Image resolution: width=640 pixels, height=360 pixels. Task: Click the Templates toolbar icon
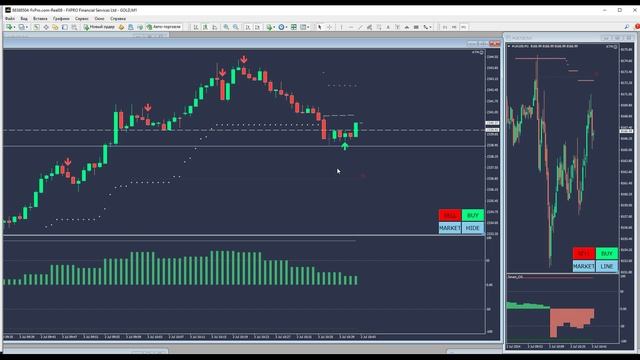(x=303, y=27)
